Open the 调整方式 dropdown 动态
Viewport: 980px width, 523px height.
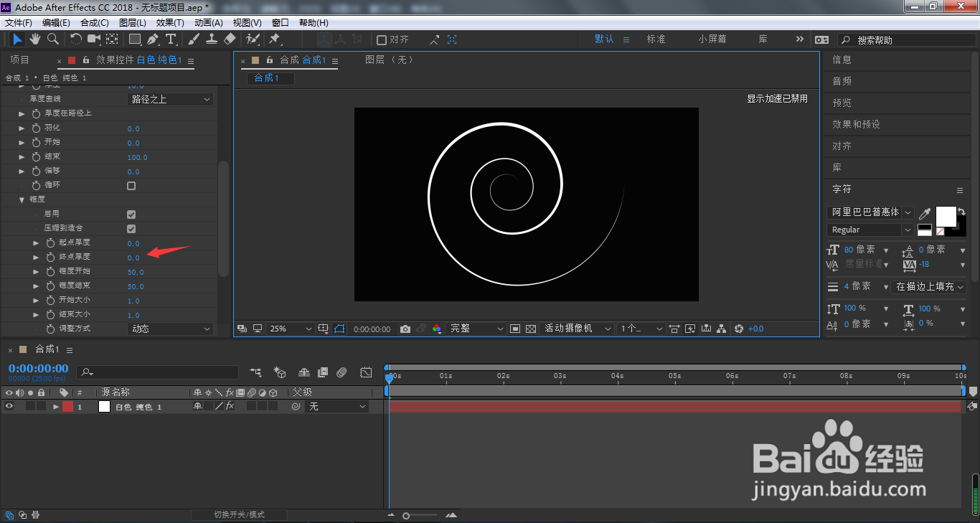171,329
